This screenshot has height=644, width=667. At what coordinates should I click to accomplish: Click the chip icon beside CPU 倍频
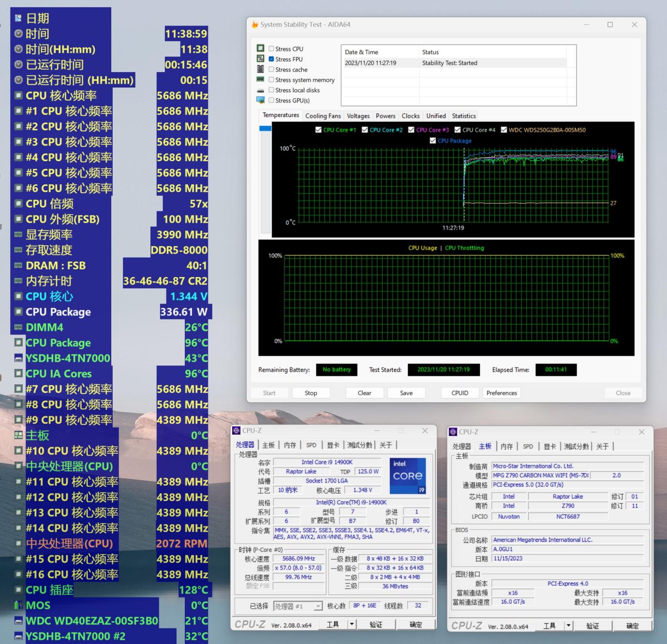(18, 204)
